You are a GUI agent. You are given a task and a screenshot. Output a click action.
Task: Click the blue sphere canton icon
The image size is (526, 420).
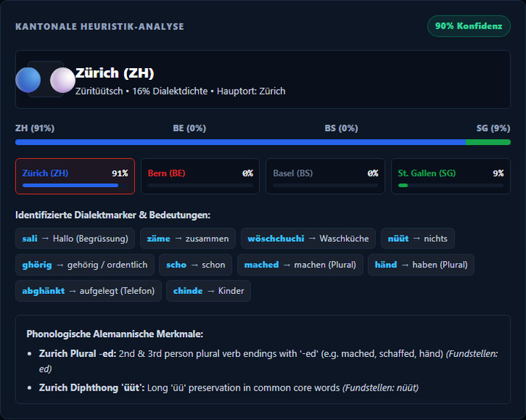(x=28, y=80)
